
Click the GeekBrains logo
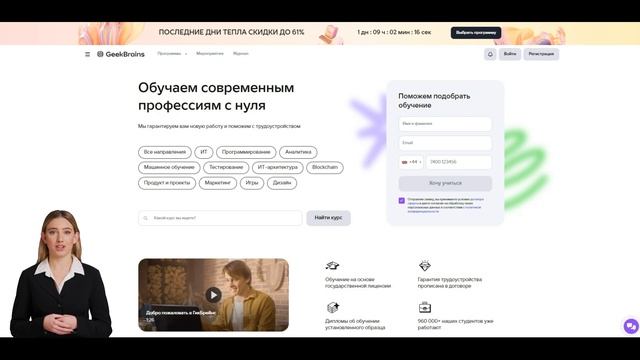pyautogui.click(x=121, y=54)
